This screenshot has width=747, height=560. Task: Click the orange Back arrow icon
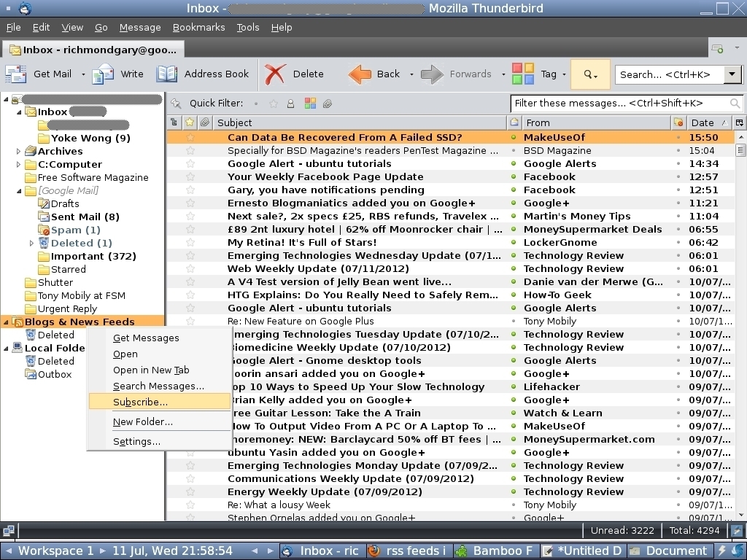coord(360,74)
